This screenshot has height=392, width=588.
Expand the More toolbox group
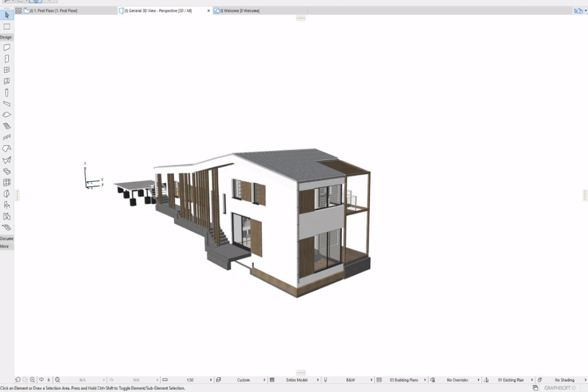tap(6, 247)
